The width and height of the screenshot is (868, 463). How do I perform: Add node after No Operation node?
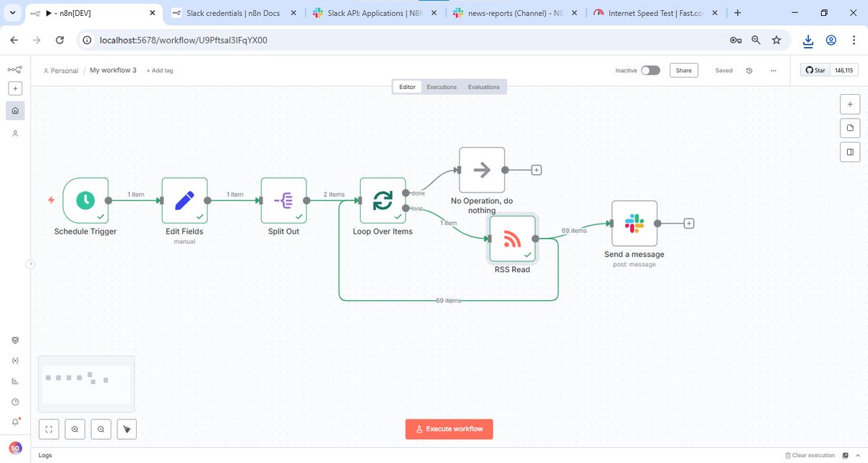point(537,170)
